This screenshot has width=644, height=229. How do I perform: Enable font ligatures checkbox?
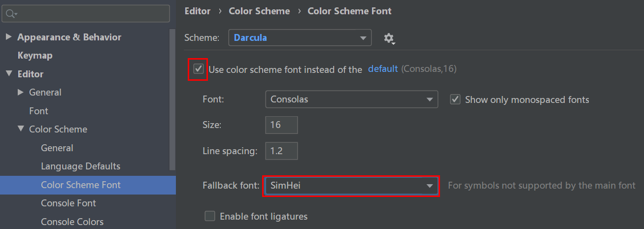[x=210, y=216]
